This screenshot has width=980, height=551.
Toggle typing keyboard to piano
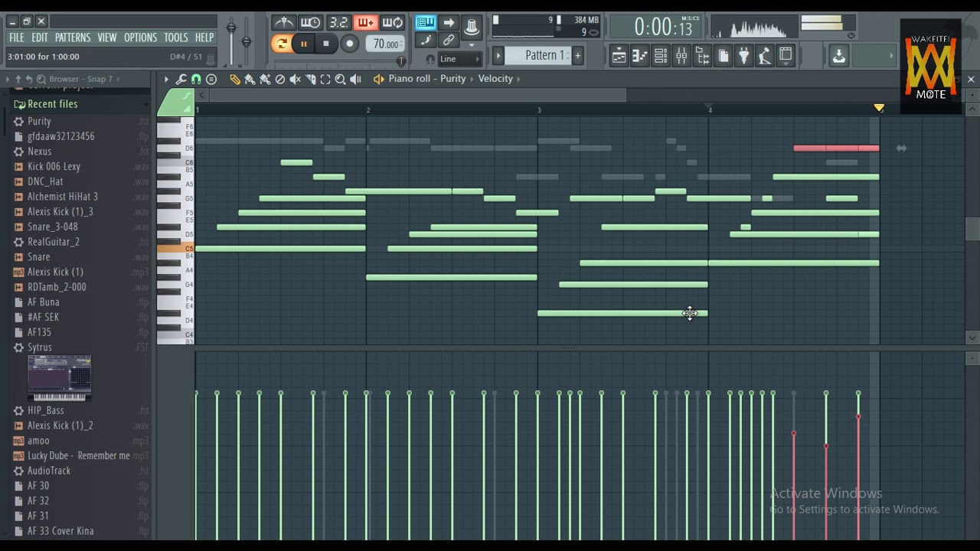[x=425, y=22]
